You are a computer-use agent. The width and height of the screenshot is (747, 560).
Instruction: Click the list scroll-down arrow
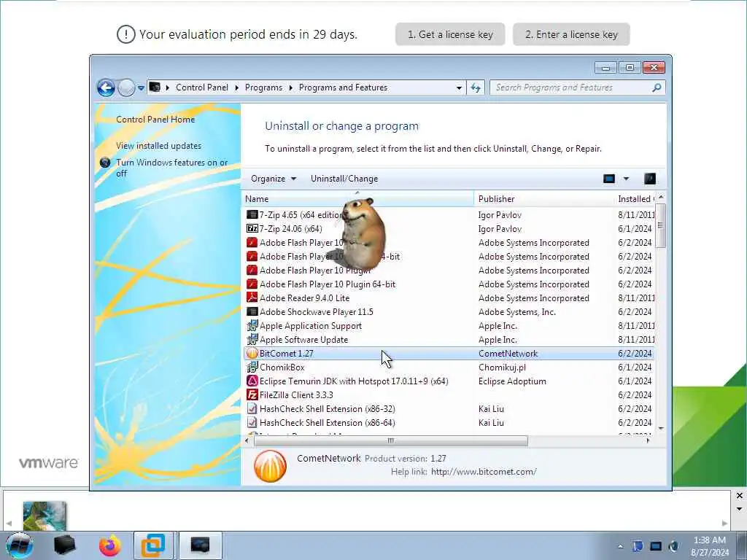pyautogui.click(x=661, y=429)
